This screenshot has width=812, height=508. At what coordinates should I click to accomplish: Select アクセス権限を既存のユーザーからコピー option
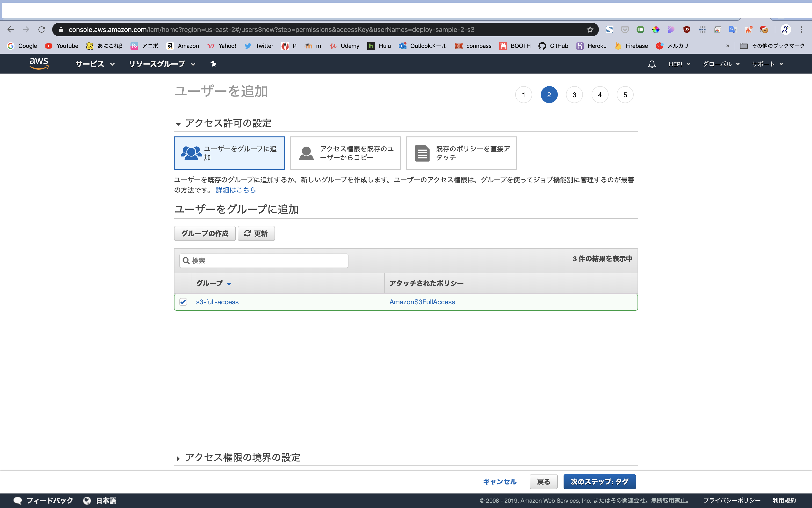[x=345, y=153]
